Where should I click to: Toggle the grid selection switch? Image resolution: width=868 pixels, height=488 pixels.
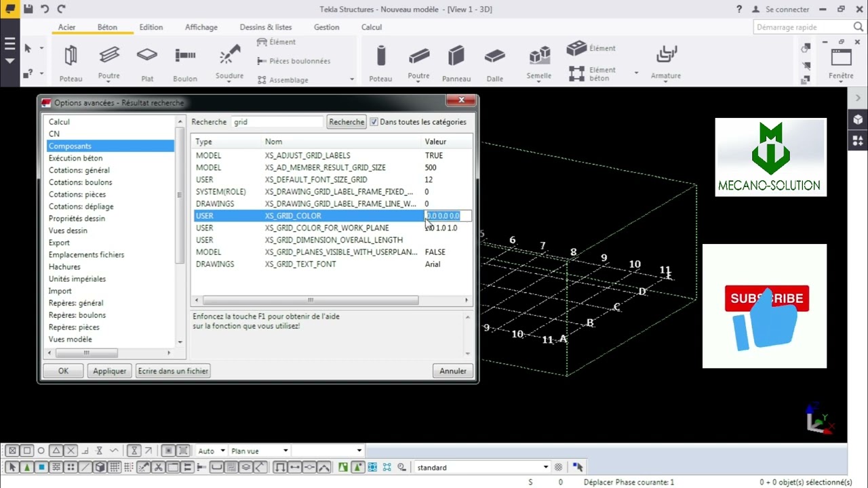(x=115, y=467)
